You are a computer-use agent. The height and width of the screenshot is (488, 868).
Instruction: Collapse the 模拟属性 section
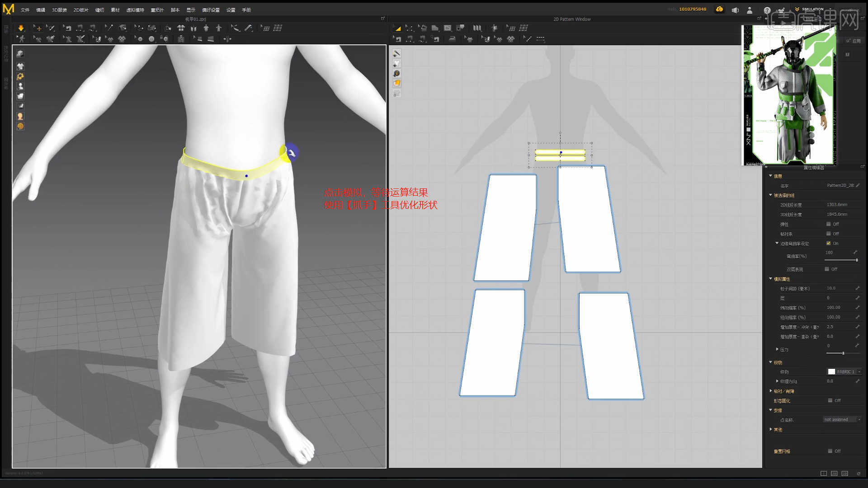pyautogui.click(x=771, y=279)
